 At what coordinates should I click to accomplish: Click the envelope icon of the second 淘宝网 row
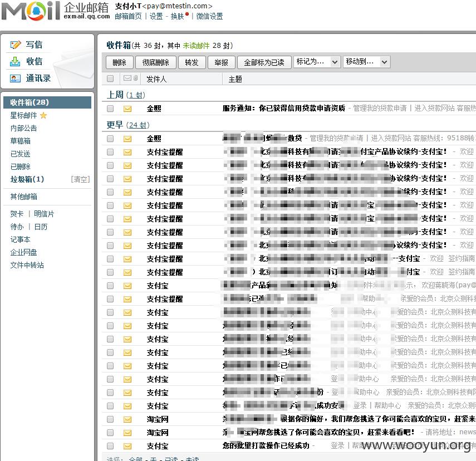(x=127, y=433)
